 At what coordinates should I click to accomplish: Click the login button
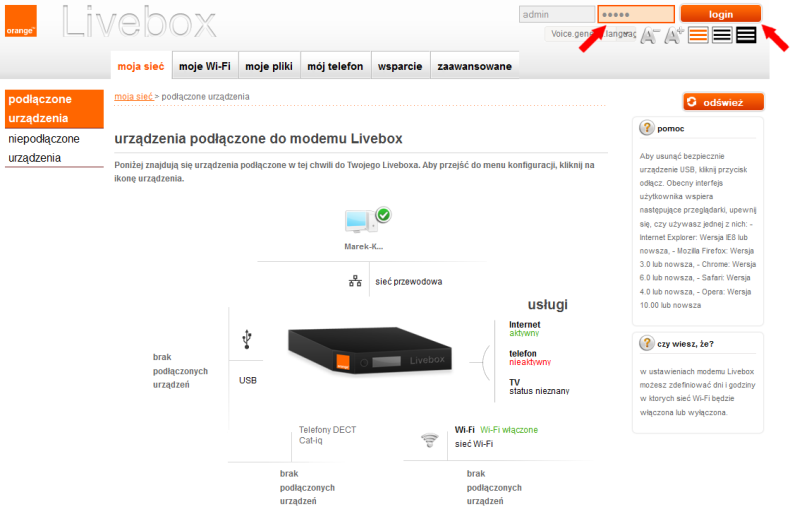point(720,14)
